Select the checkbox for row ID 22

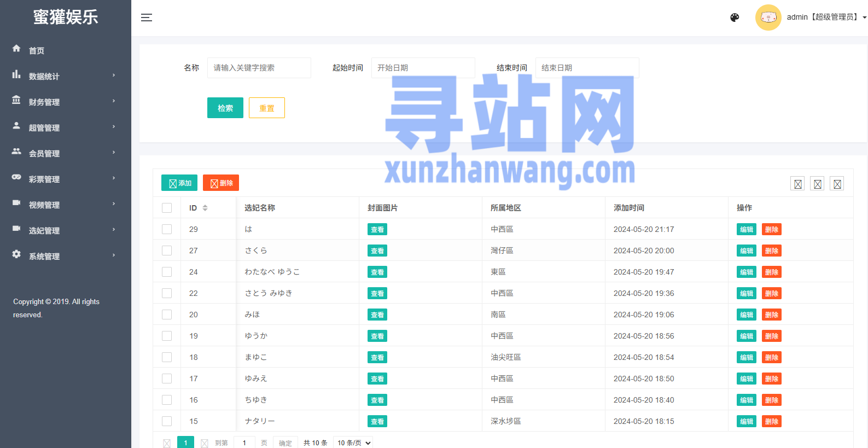[x=167, y=293]
